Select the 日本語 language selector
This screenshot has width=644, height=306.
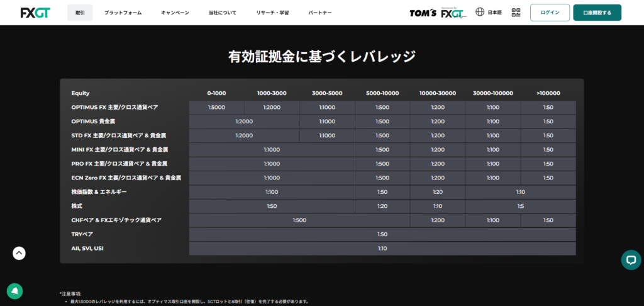click(494, 13)
